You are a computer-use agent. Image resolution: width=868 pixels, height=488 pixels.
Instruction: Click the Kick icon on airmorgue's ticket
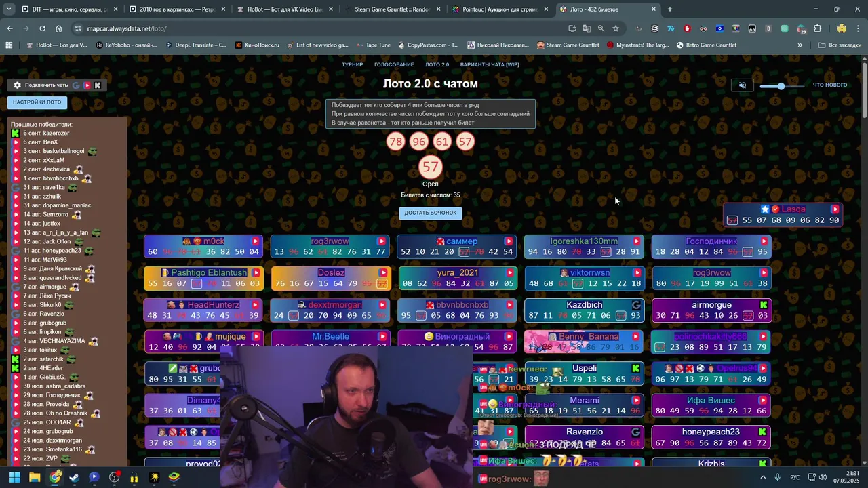tap(764, 305)
